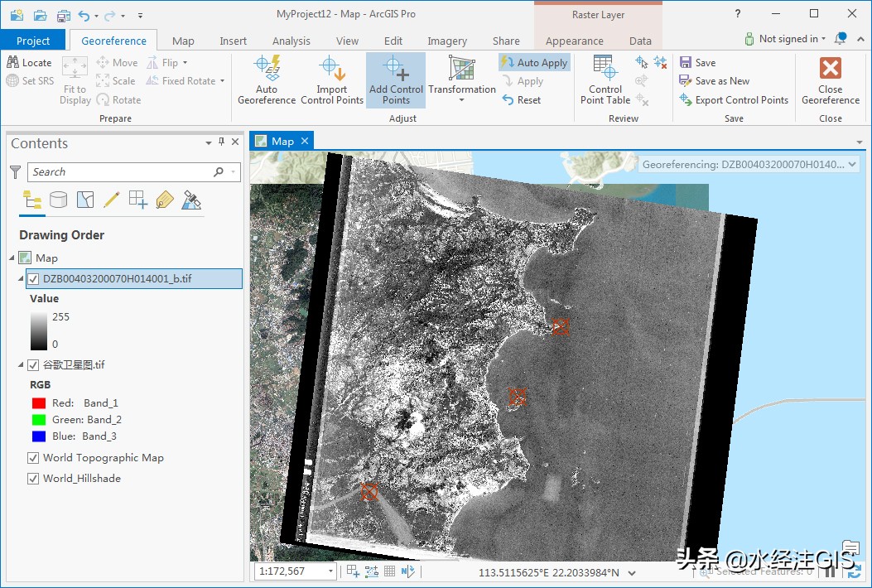
Task: Toggle visibility of 谷歌卫星图.tif layer
Action: pos(33,365)
